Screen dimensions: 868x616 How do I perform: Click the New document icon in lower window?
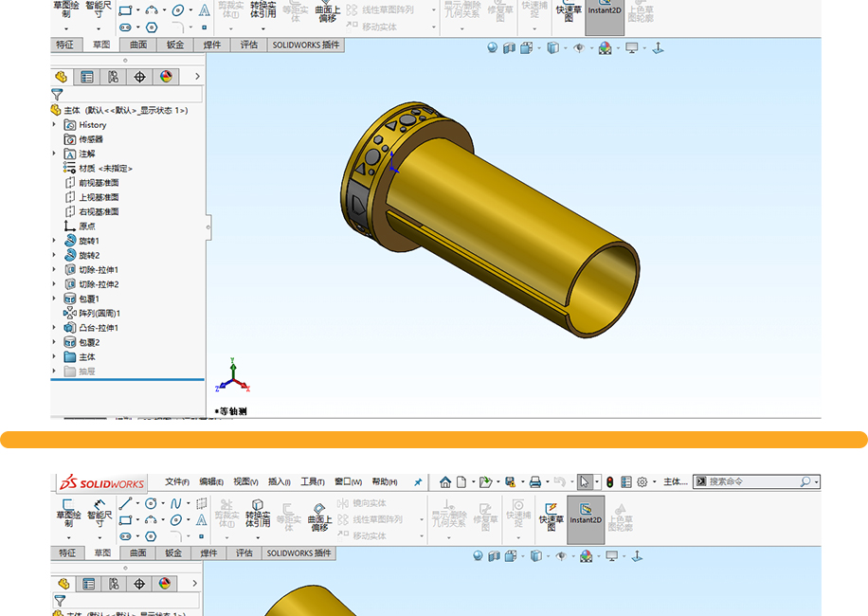[461, 482]
